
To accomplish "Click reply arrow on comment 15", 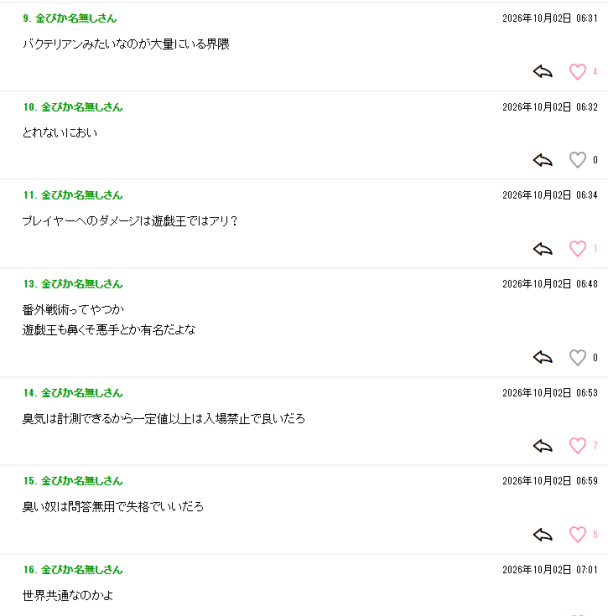I will click(543, 534).
